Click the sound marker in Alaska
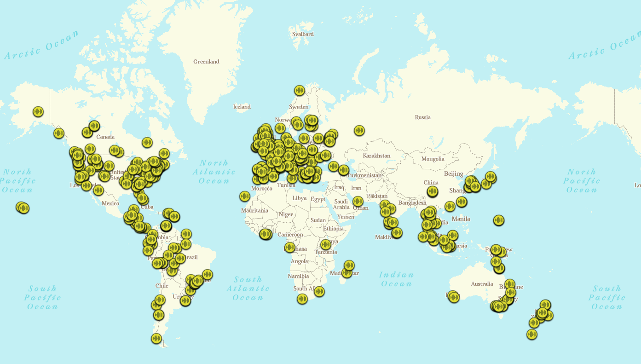 pyautogui.click(x=38, y=111)
